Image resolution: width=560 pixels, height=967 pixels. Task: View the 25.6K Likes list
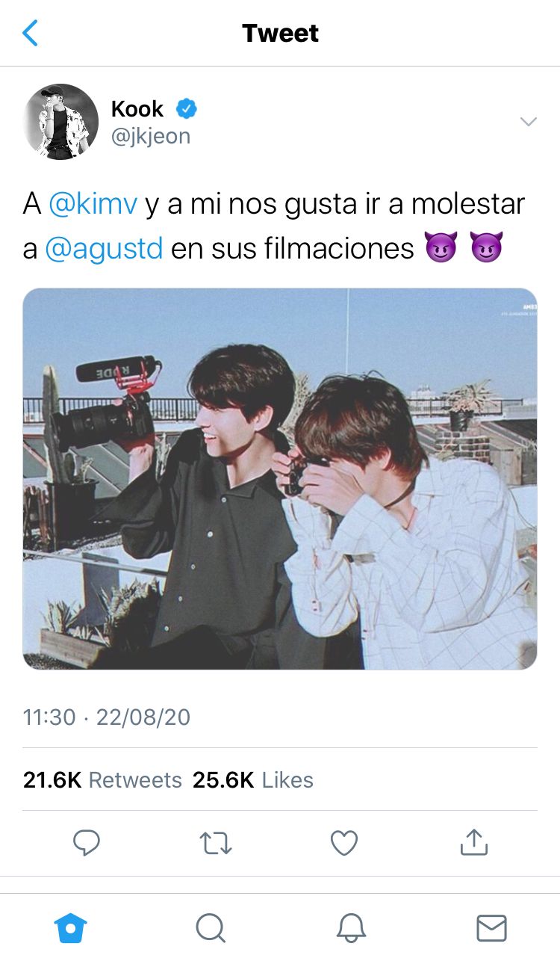(253, 779)
